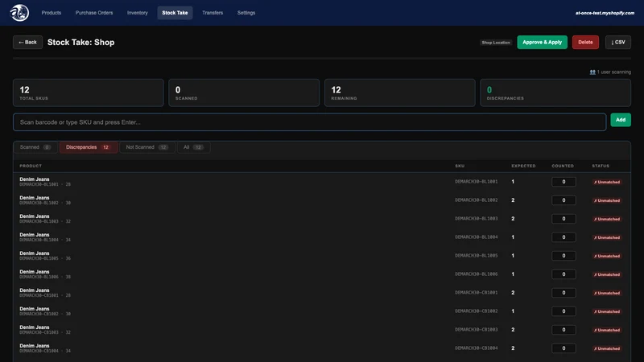Select Denim Jeans row DEMARCH30-BL1004
This screenshot has height=362, width=644.
[x=322, y=237]
